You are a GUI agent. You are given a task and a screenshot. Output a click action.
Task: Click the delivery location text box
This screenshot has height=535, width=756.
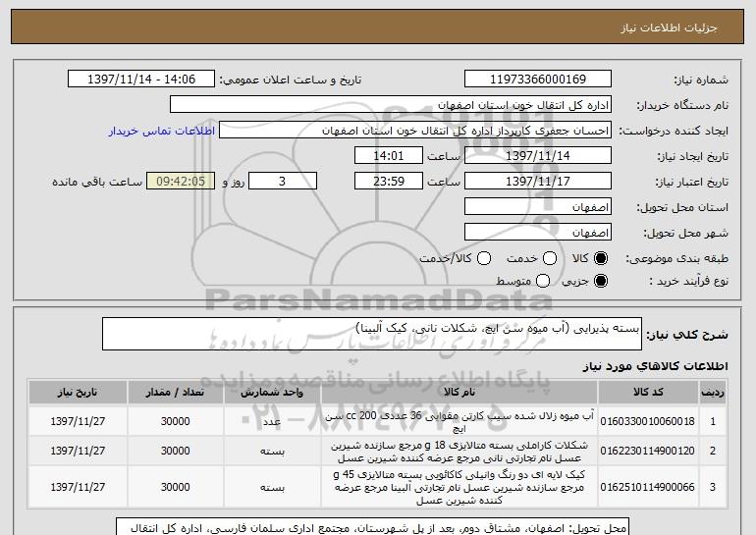click(x=372, y=527)
